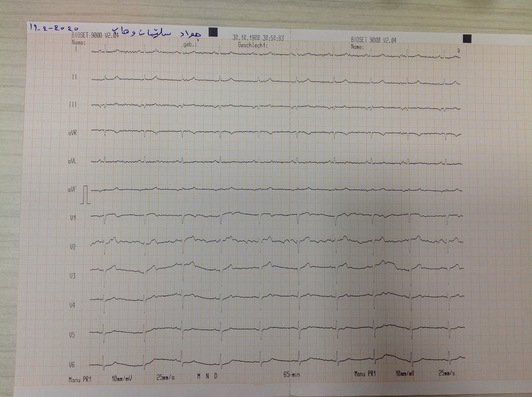Click the right Manu PR1 text
532x397 pixels.
tap(365, 374)
